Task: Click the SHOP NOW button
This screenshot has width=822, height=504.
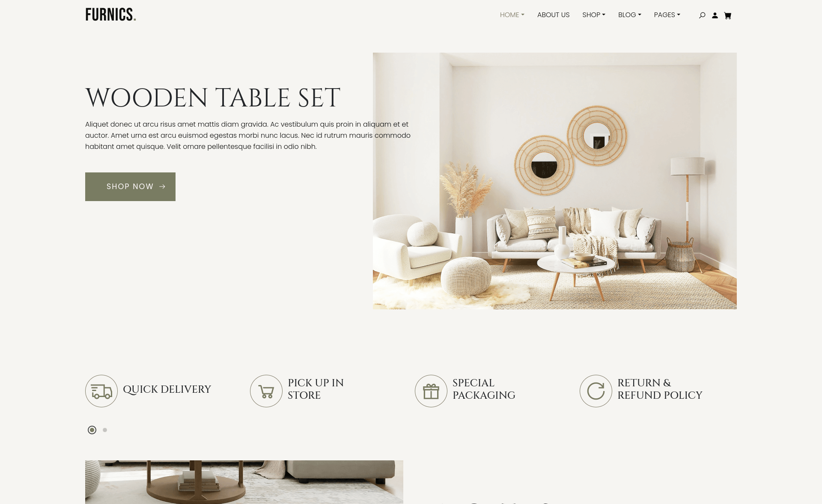Action: coord(130,187)
